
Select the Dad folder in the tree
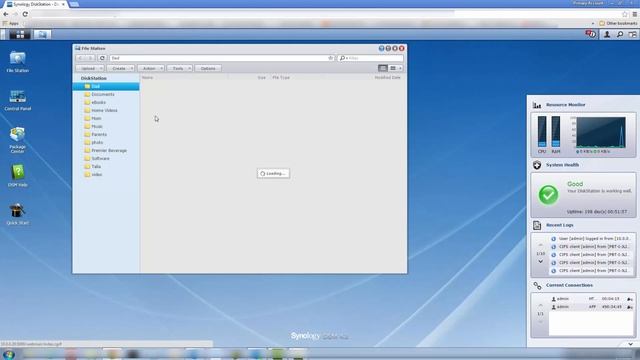106,86
